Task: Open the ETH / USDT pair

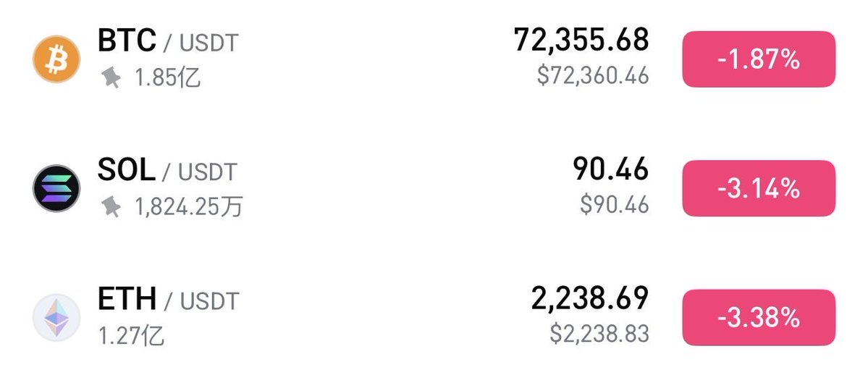Action: (x=168, y=299)
